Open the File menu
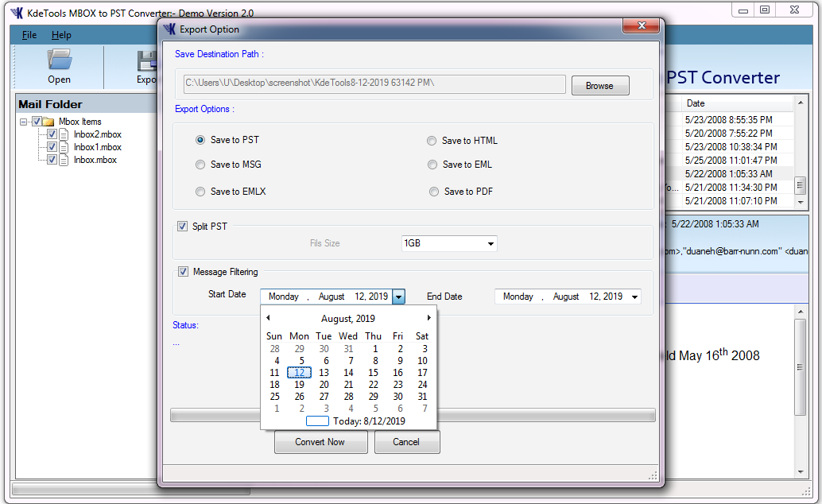 point(29,35)
